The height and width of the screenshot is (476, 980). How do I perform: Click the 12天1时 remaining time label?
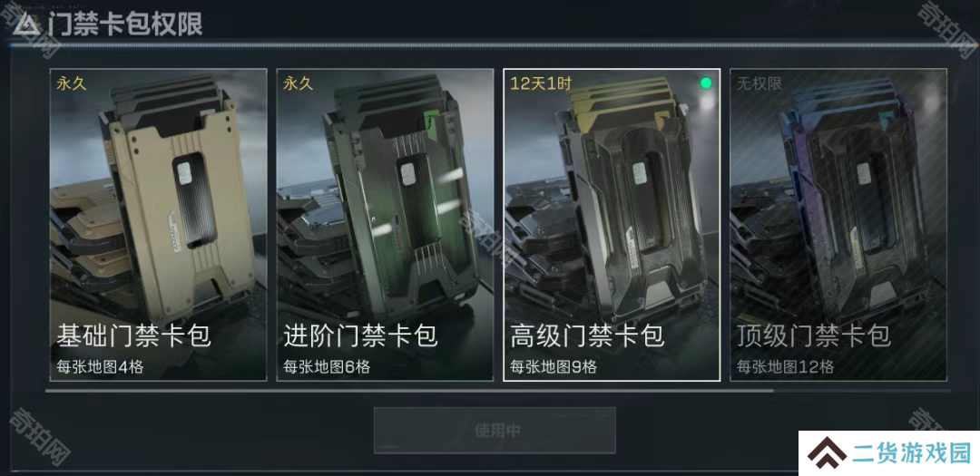tap(541, 83)
